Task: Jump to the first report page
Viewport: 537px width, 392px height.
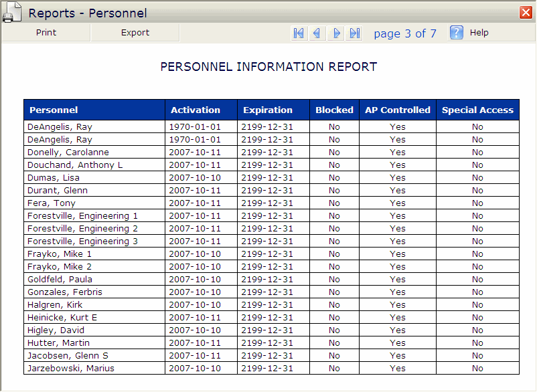Action: 299,33
